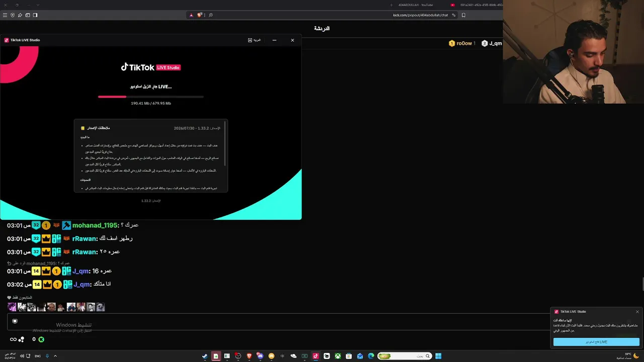
Task: Open the OBS Studio taskbar icon
Action: pos(238,356)
